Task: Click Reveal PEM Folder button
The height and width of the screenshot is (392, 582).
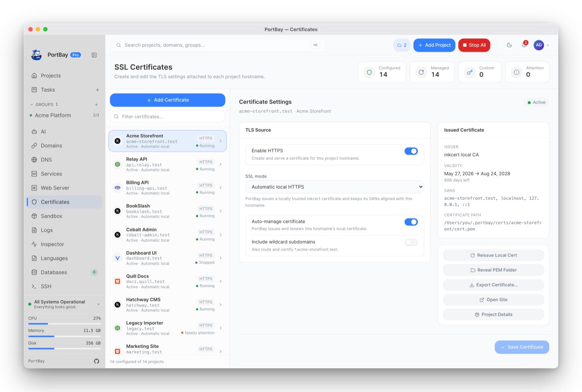Action: tap(494, 270)
